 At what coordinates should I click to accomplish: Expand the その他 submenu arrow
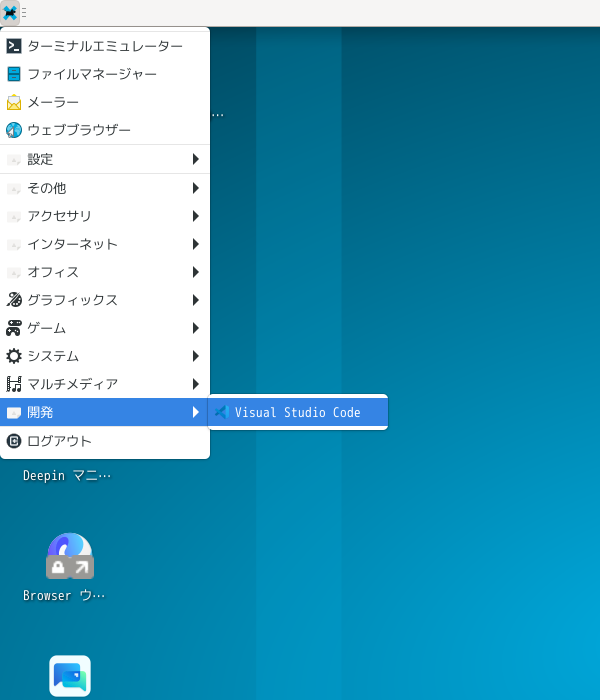tap(196, 188)
